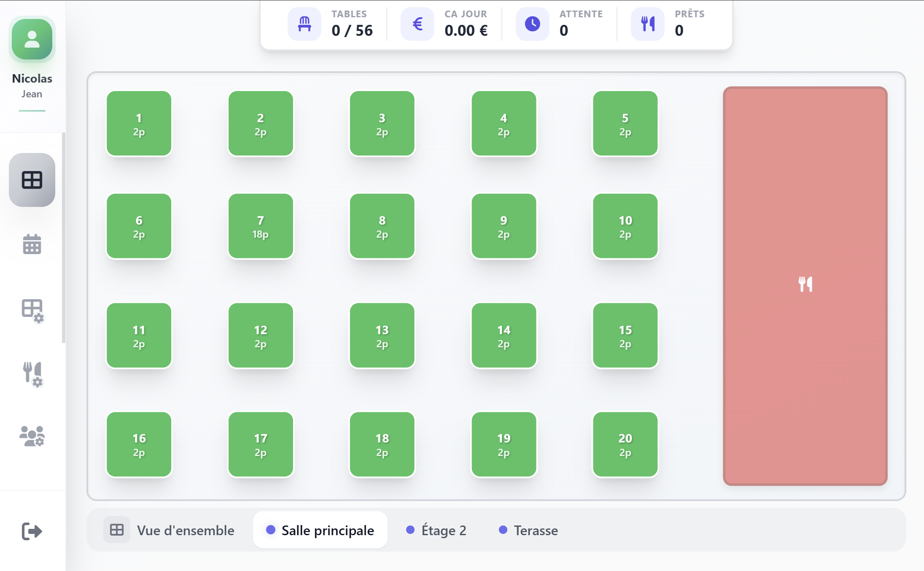Select table 10
The image size is (924, 571).
click(625, 226)
